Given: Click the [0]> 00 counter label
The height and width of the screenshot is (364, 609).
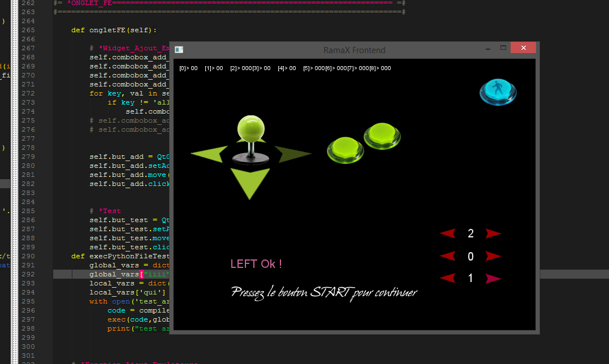Looking at the screenshot, I should click(187, 68).
